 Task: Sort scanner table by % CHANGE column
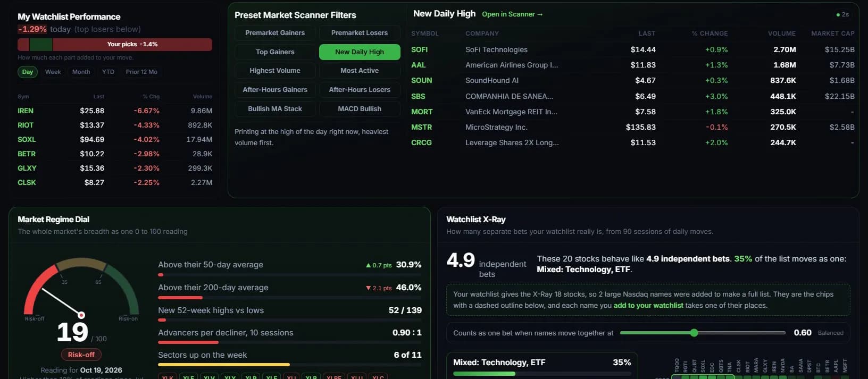(x=710, y=33)
